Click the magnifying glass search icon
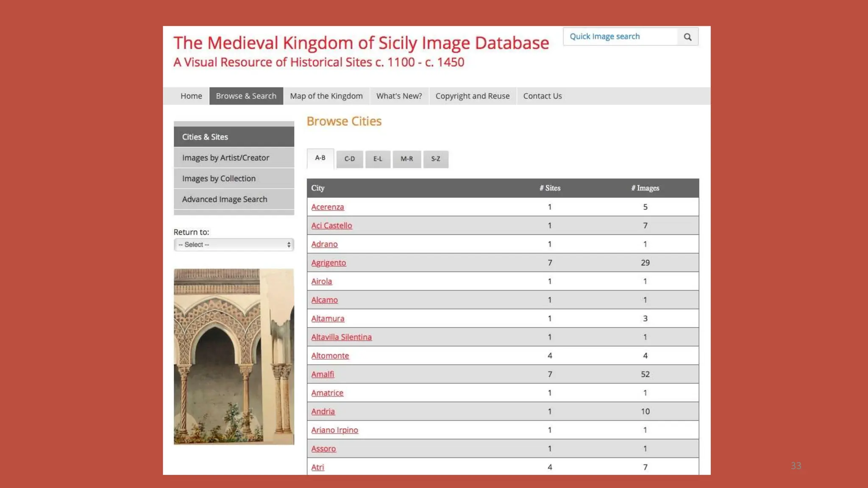 (x=687, y=37)
